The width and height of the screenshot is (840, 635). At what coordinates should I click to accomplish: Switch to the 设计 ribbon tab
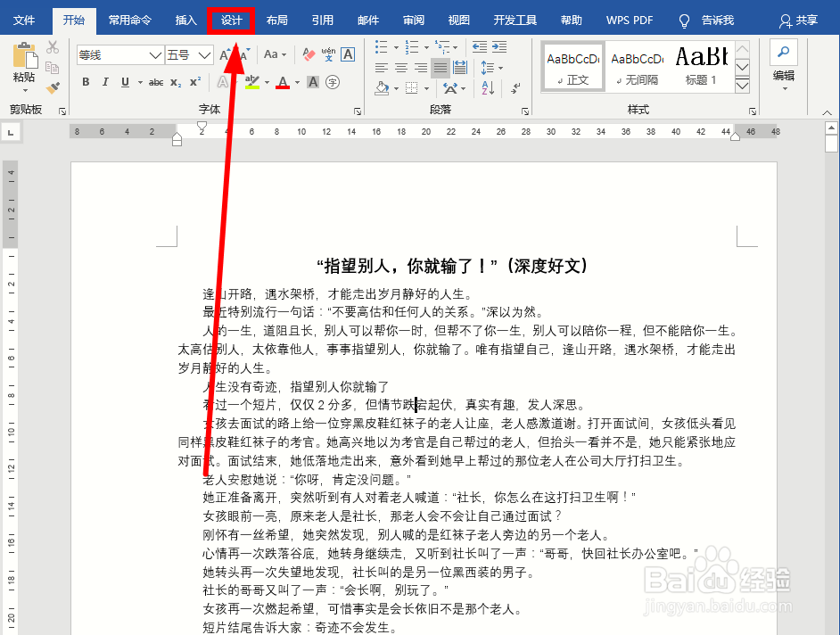coord(230,20)
